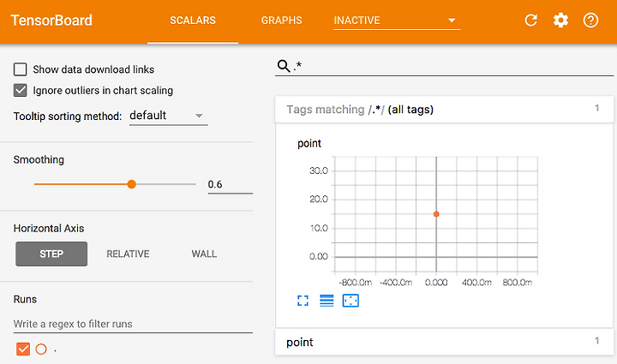
Task: Open the INACTIVE dashboards dropdown
Action: tap(397, 21)
